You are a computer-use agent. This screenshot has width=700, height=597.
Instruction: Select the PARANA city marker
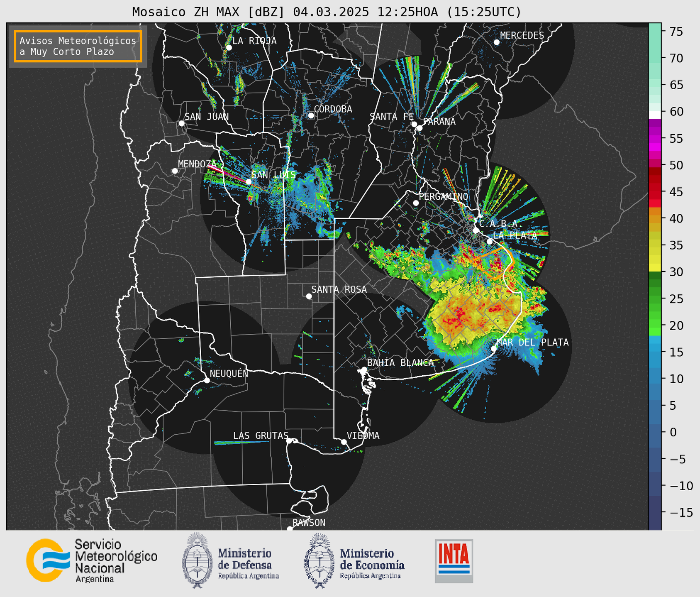point(420,128)
